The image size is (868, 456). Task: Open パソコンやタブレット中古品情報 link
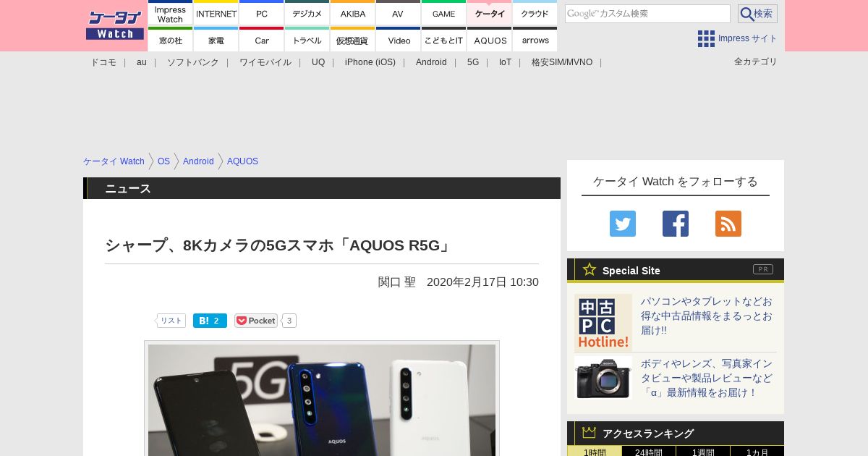707,316
